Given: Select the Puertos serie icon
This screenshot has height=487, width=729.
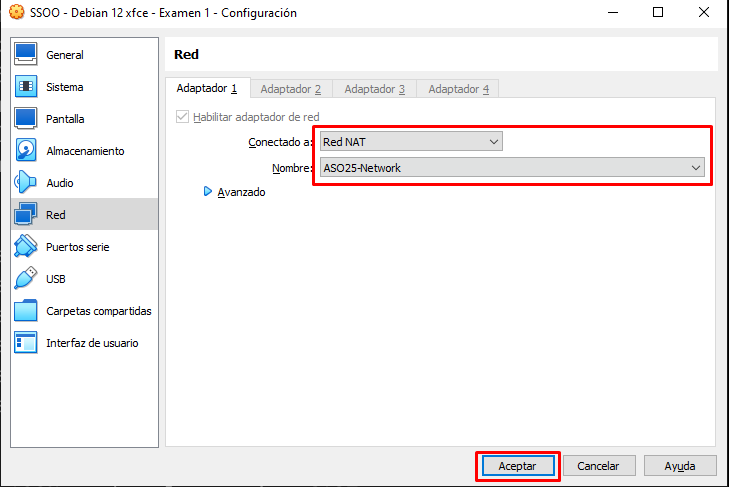Looking at the screenshot, I should coord(26,247).
